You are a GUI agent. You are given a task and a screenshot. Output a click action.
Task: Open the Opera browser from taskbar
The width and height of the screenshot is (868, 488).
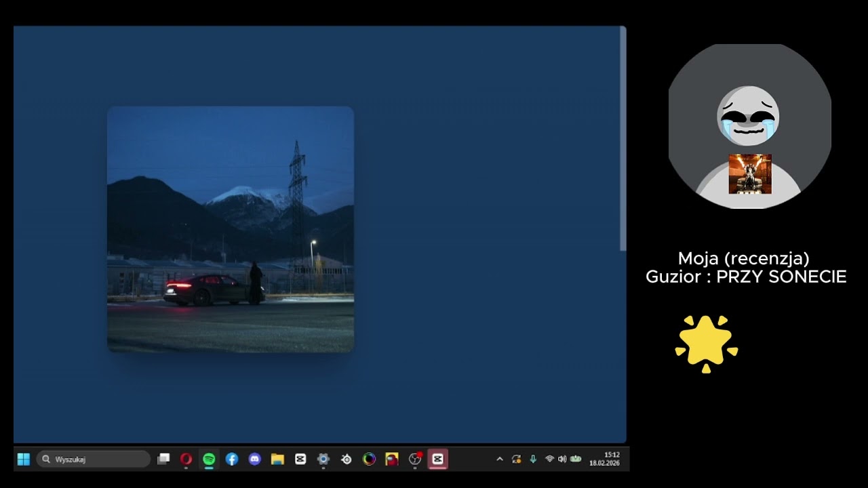(x=186, y=460)
